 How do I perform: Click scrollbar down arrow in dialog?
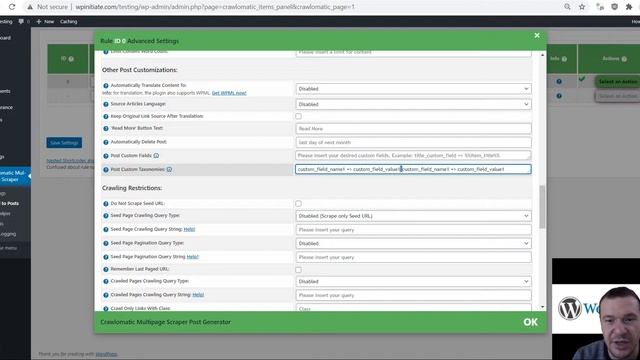542,307
